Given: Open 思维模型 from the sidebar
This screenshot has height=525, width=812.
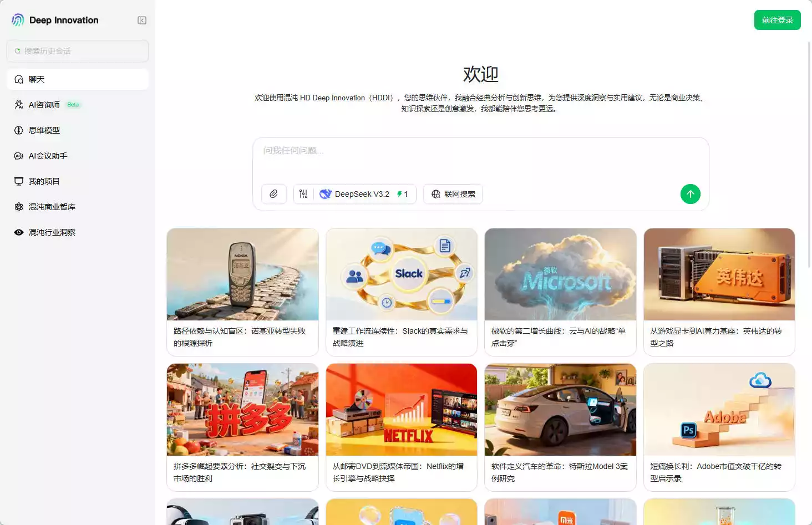Looking at the screenshot, I should coord(78,130).
